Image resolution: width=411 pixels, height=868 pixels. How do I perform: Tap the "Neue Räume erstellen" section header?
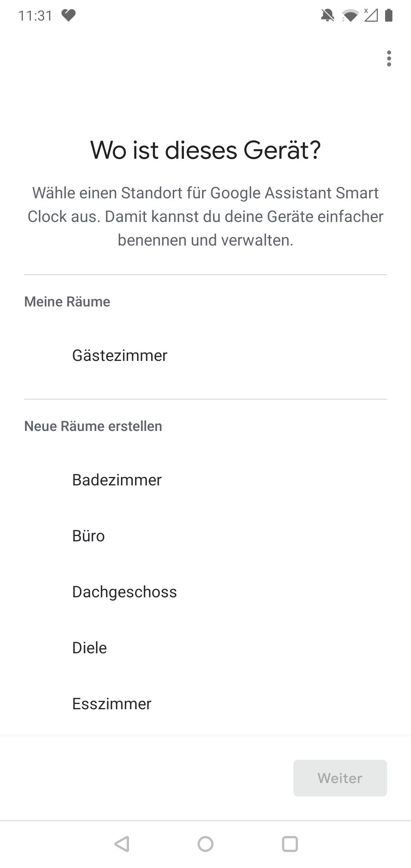pos(93,426)
